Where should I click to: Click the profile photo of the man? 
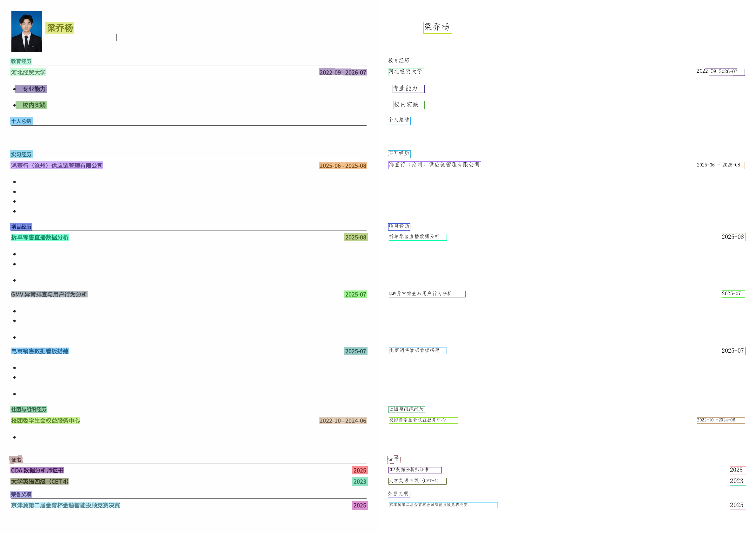26,31
